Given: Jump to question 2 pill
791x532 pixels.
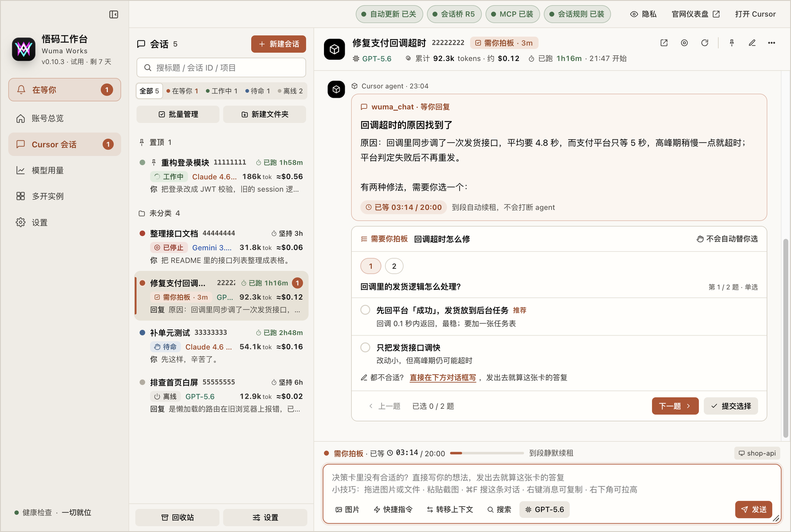Looking at the screenshot, I should [394, 266].
